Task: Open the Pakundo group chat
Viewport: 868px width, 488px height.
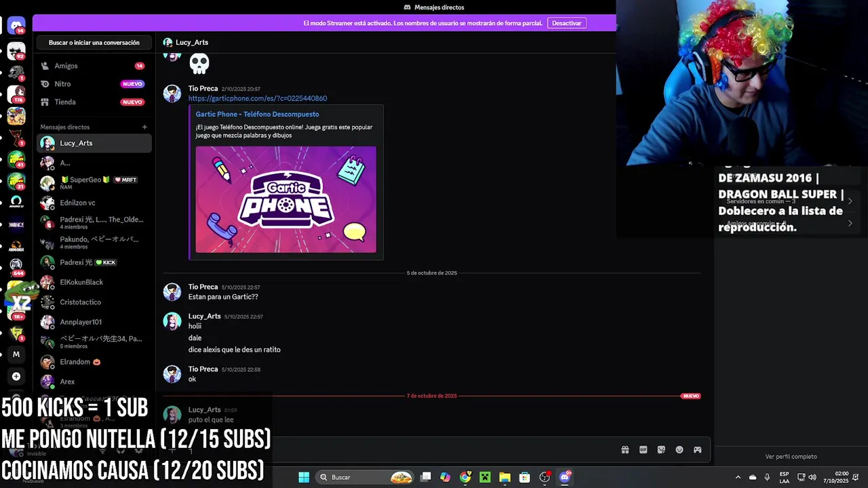Action: coord(94,243)
